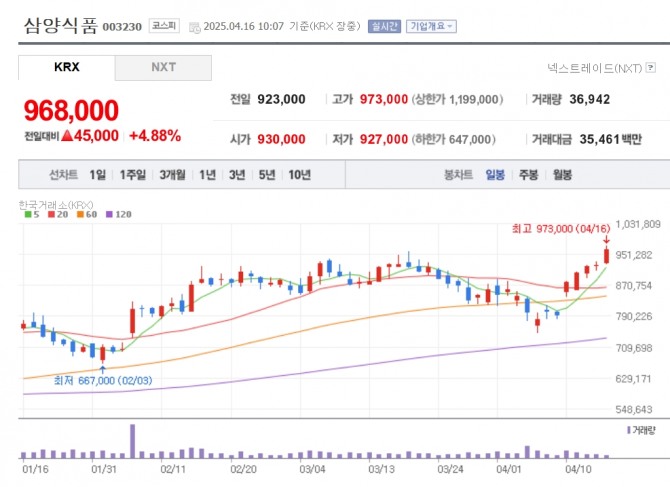Click the 상한가 1,199,000 text

[x=458, y=100]
